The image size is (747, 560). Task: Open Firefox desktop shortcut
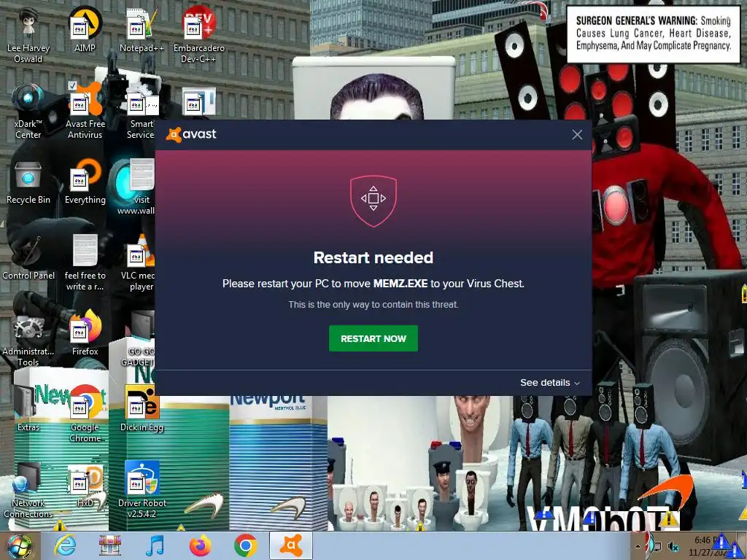coord(85,332)
